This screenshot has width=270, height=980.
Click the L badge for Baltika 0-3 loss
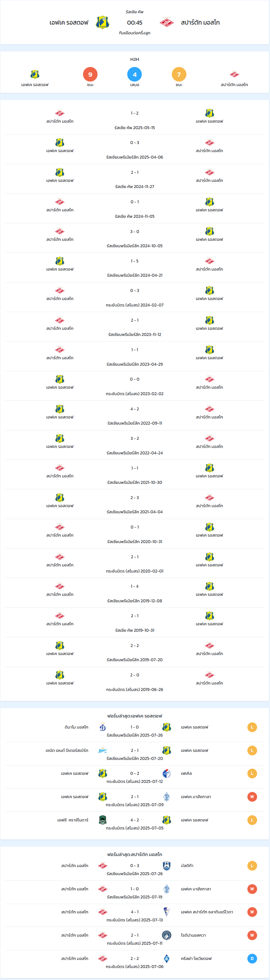click(x=252, y=865)
